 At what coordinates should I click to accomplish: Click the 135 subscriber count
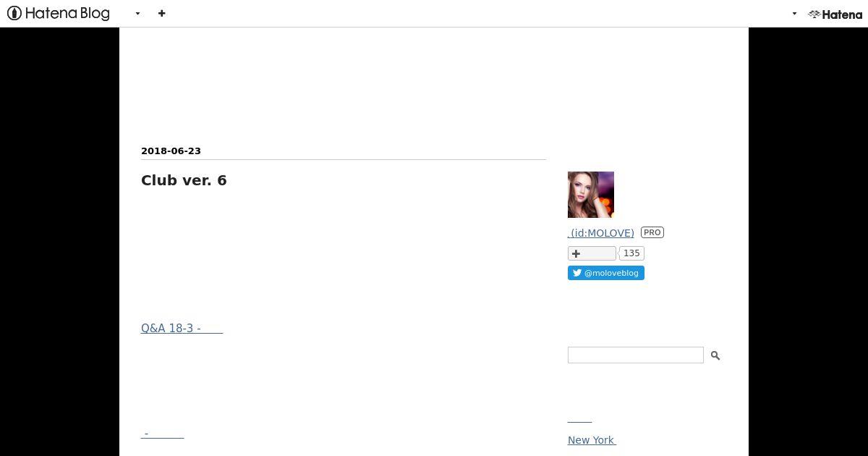[x=631, y=253]
